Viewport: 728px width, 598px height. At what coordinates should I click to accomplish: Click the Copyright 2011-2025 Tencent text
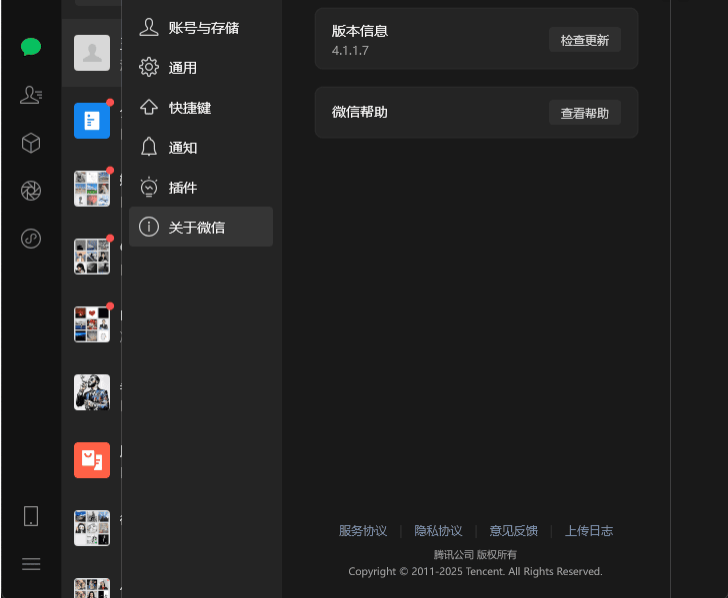[475, 572]
